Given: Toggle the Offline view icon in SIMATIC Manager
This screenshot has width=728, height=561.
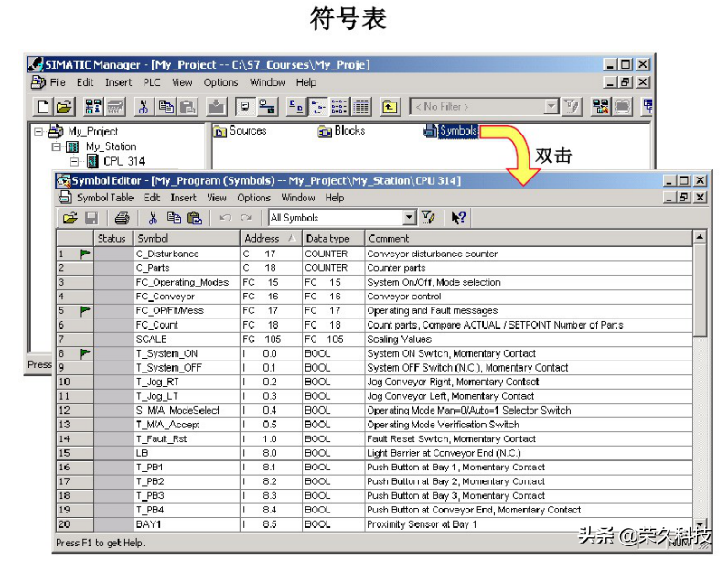Looking at the screenshot, I should 267,107.
